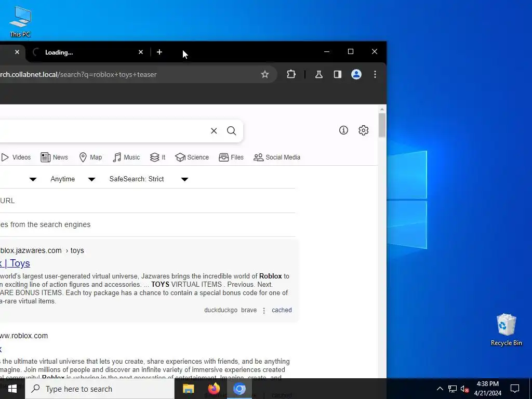Expand the SafeSearch: Strict dropdown

(149, 179)
